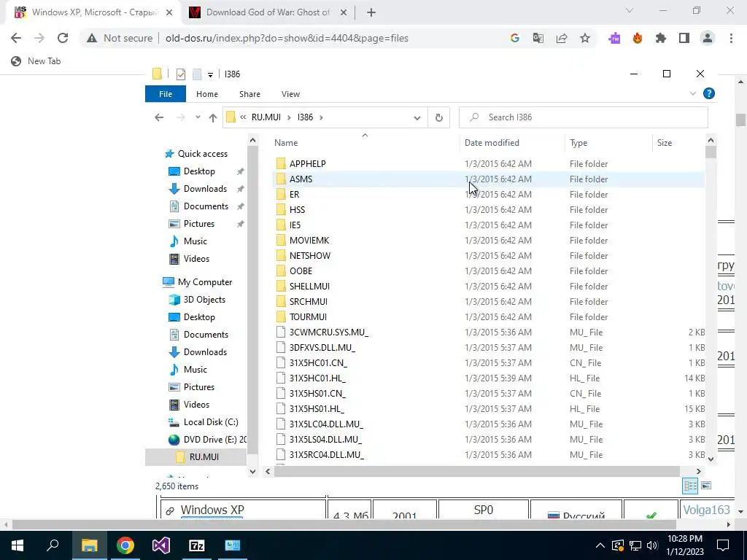This screenshot has width=747, height=560.
Task: Open the Google Translate icon in address bar
Action: click(x=538, y=38)
